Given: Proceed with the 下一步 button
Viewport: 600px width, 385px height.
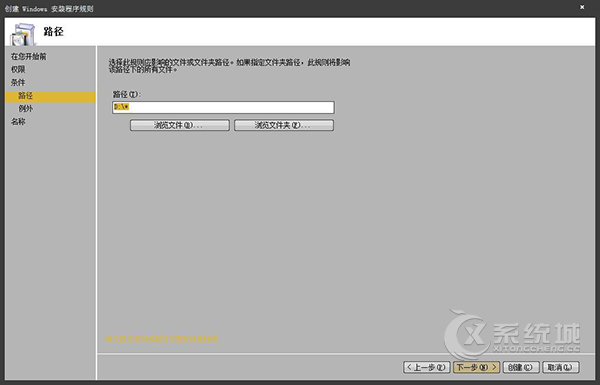Looking at the screenshot, I should 477,367.
